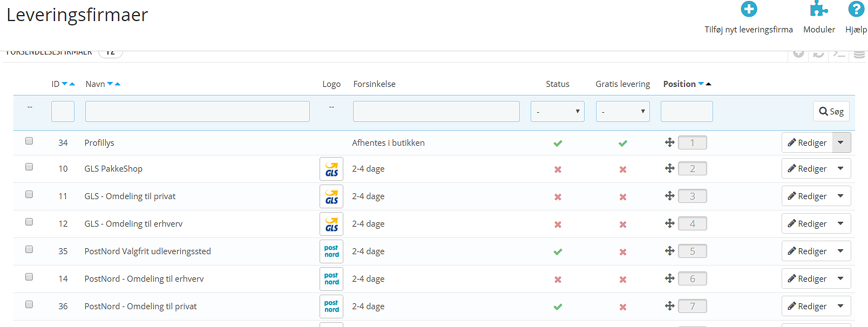868x327 pixels.
Task: Click move handle for PostNord Valgfrit udleveringssted
Action: click(670, 251)
